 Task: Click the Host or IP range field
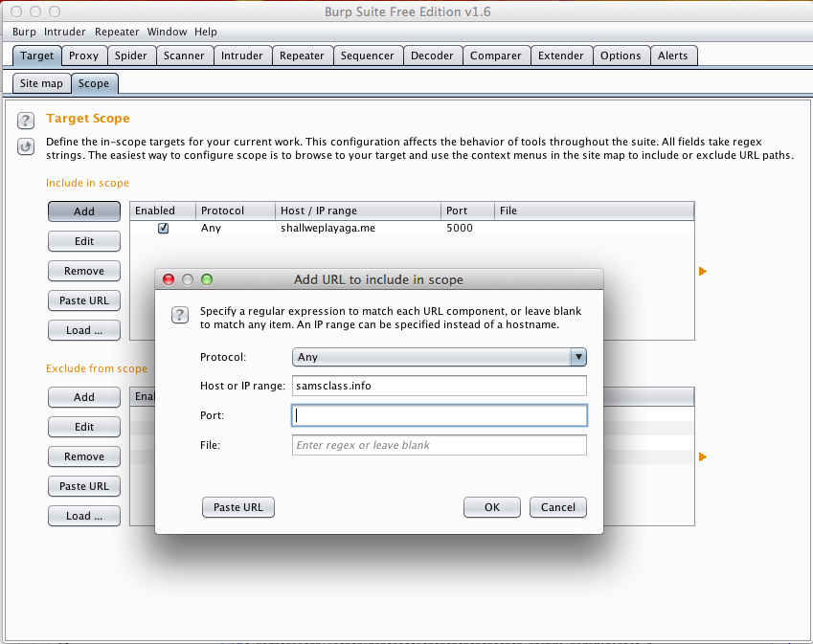pos(440,386)
